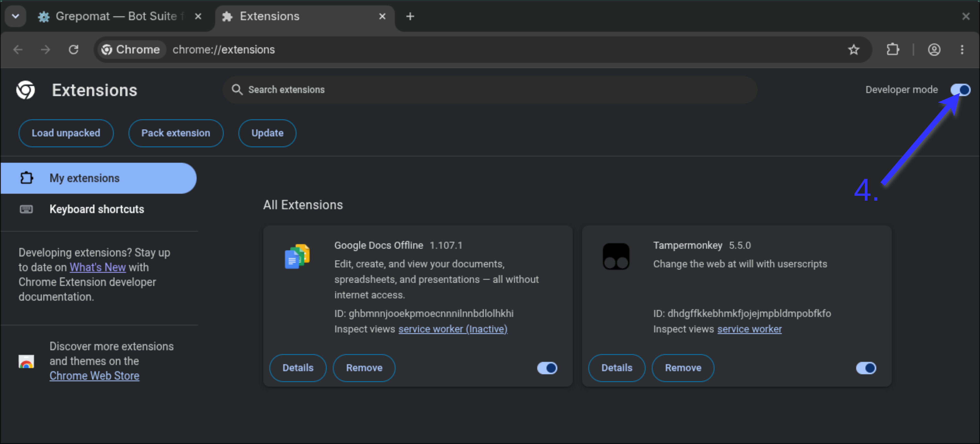
Task: Click the Tampermonkey extension icon
Action: [x=616, y=256]
